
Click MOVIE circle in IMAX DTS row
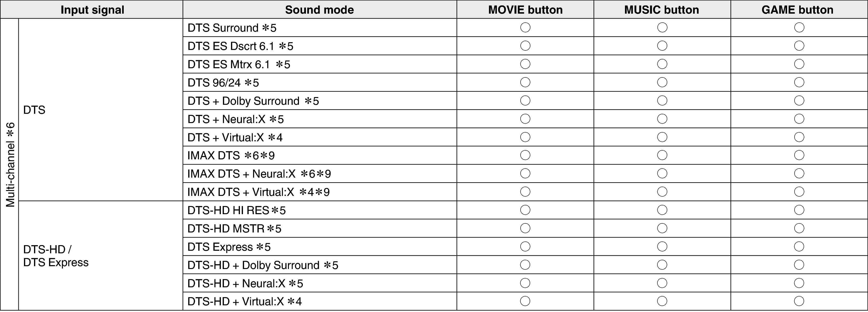pyautogui.click(x=525, y=155)
